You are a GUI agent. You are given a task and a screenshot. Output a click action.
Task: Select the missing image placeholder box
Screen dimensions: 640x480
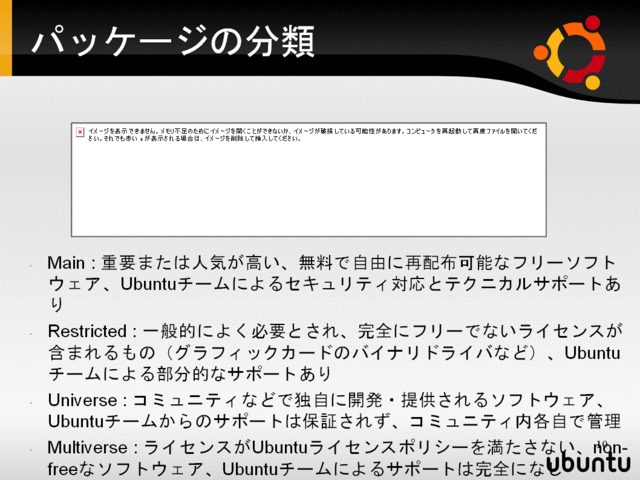click(x=309, y=180)
